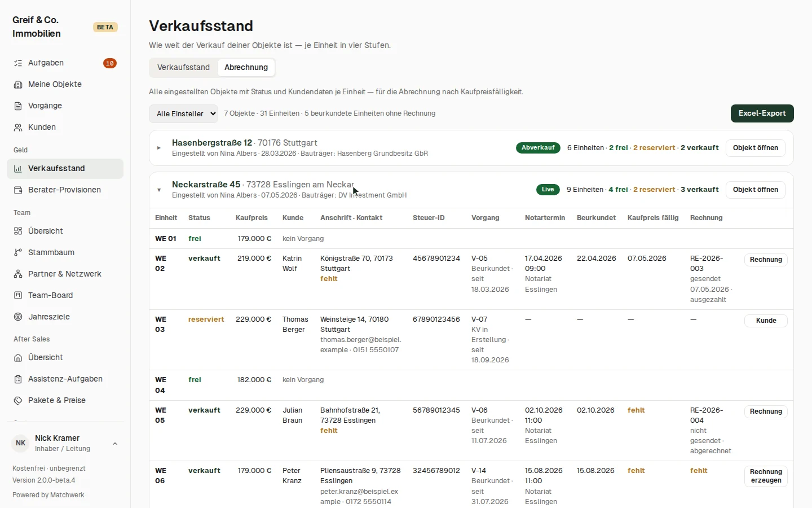Click the NK user avatar
Viewport: 812px width, 508px height.
point(21,443)
